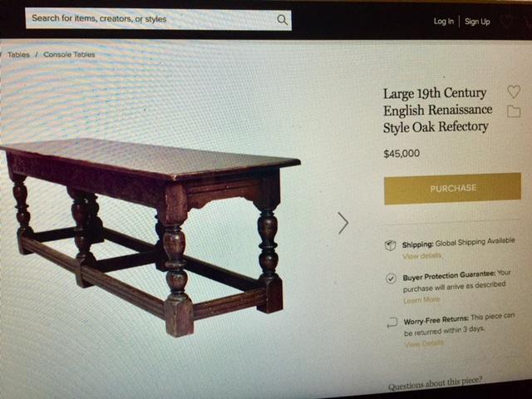Focus the search items input field

pos(158,19)
